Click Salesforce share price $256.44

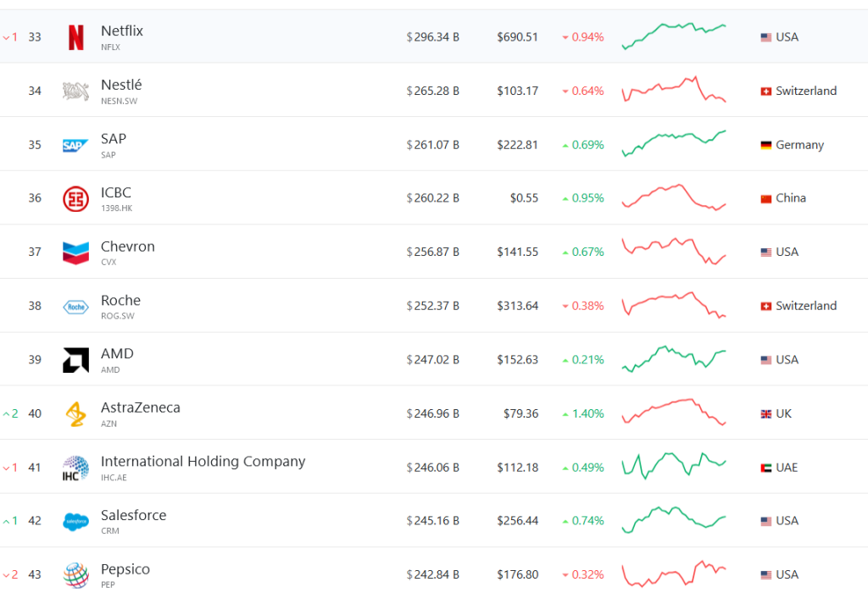518,521
